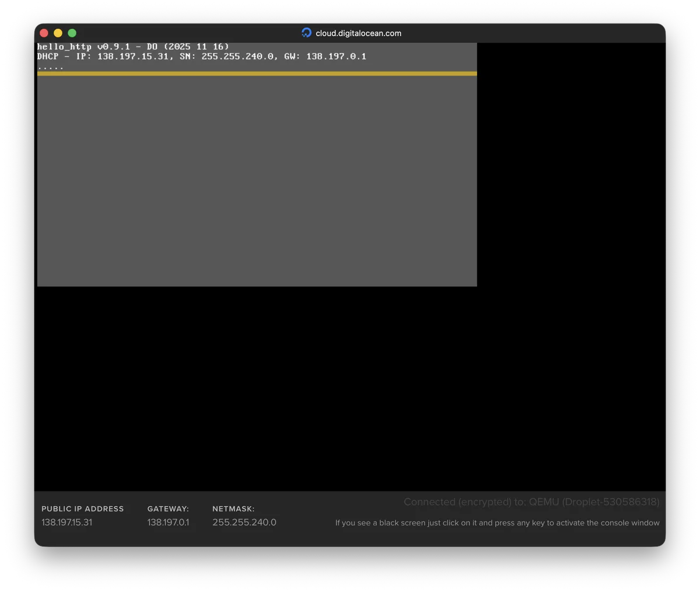Click the PUBLIC IP ADDRESS label
Screen dimensions: 700x592
82,509
